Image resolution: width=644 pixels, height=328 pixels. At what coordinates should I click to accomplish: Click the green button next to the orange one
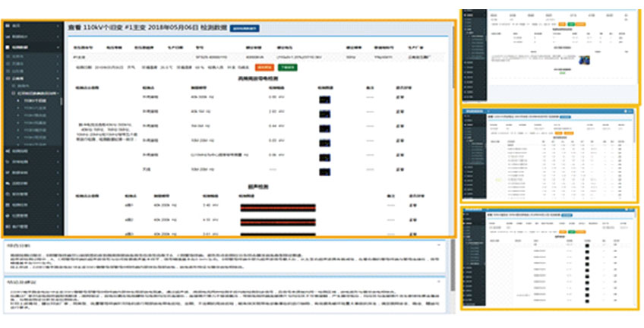pyautogui.click(x=287, y=67)
